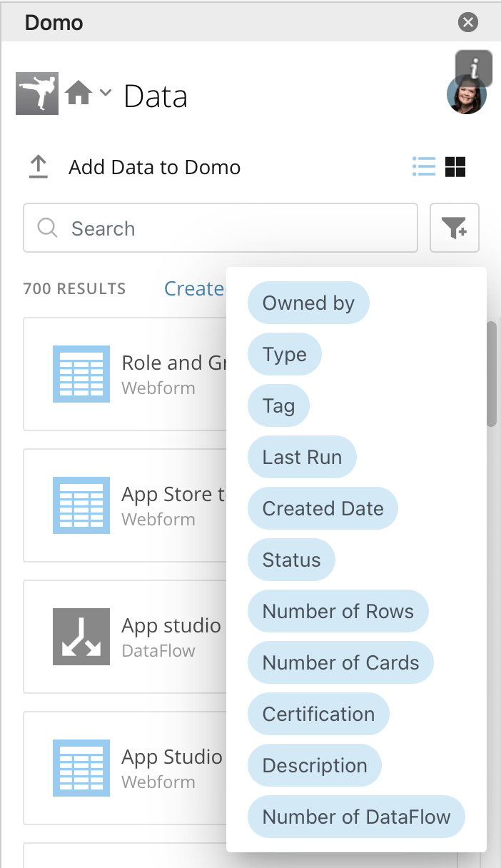Expand the chevron next to home icon
This screenshot has width=501, height=868.
coord(106,92)
